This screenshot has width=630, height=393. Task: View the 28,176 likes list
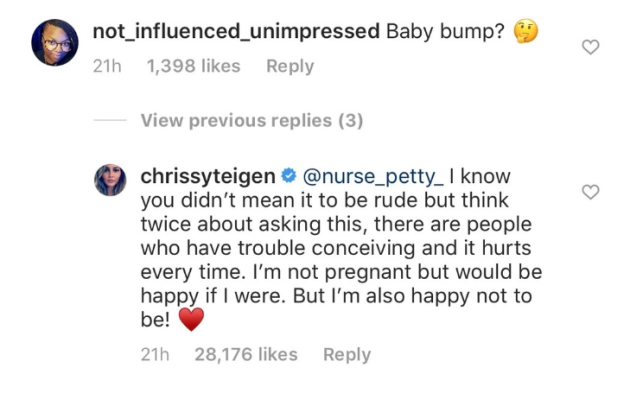pyautogui.click(x=246, y=354)
